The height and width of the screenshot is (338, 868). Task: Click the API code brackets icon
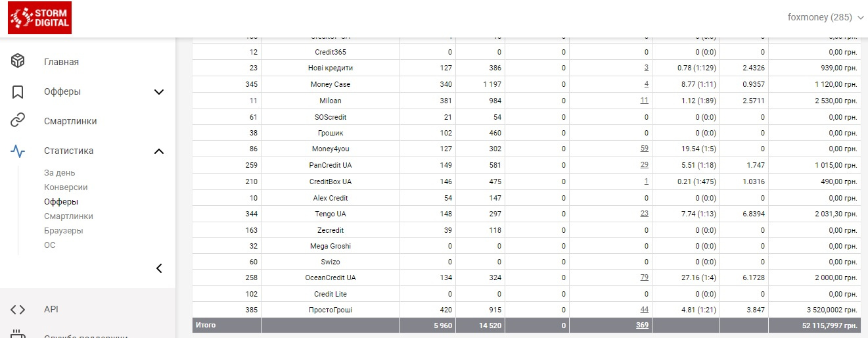(x=18, y=309)
